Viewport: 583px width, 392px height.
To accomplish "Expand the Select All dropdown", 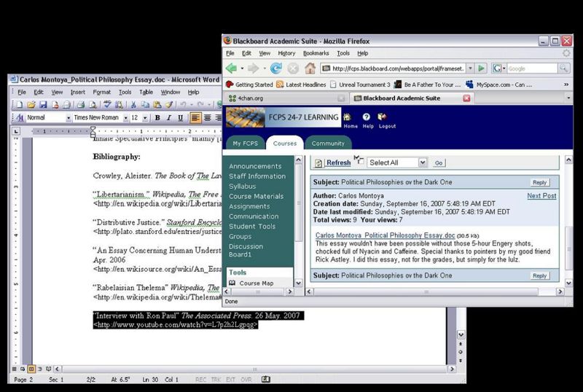I will (x=422, y=162).
